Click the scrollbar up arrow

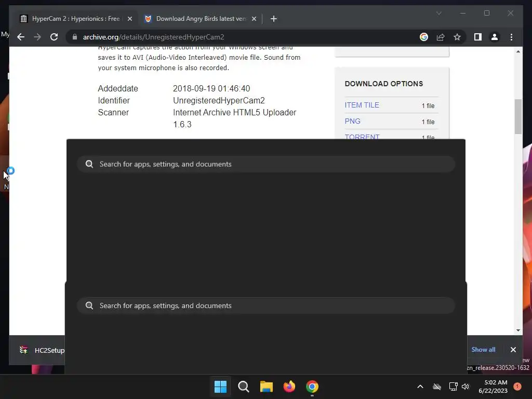coord(518,51)
